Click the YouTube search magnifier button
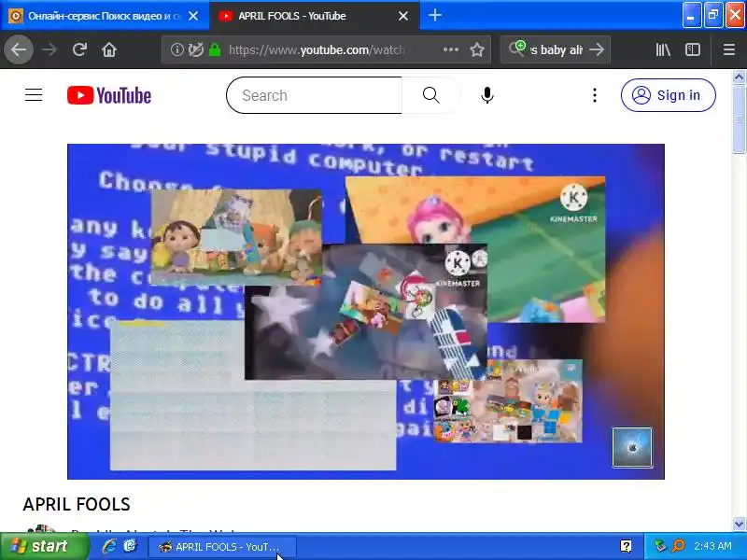This screenshot has width=747, height=560. [430, 95]
